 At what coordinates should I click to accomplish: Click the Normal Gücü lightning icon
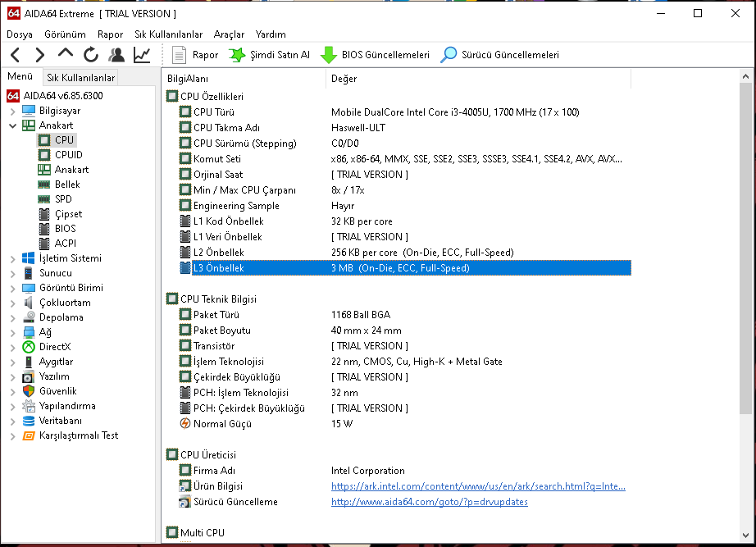pos(184,423)
